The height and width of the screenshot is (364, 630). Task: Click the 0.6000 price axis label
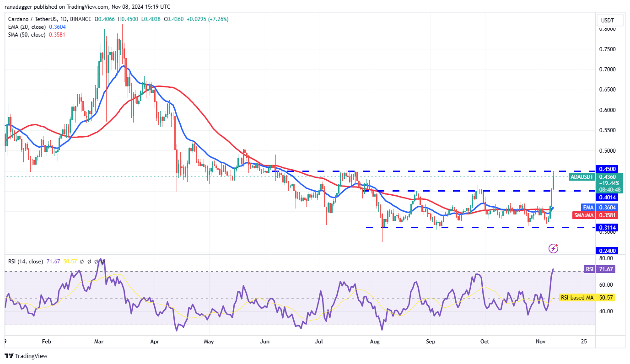tap(608, 110)
